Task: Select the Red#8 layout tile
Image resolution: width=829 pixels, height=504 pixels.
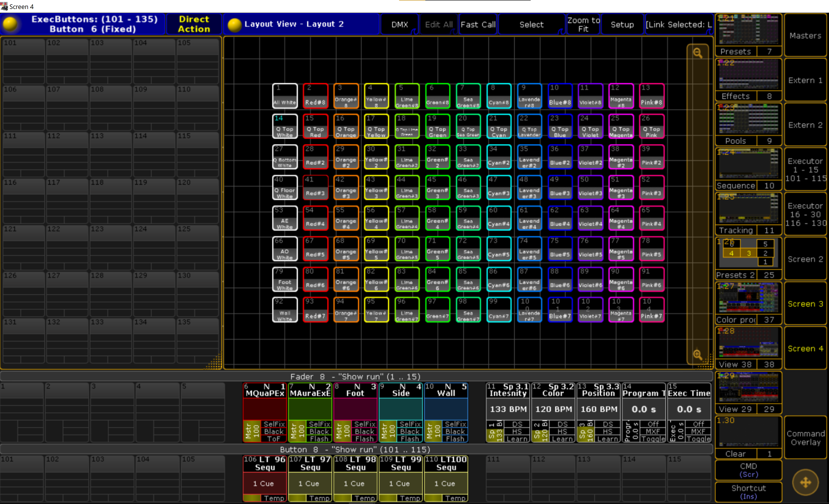Action: pyautogui.click(x=315, y=96)
